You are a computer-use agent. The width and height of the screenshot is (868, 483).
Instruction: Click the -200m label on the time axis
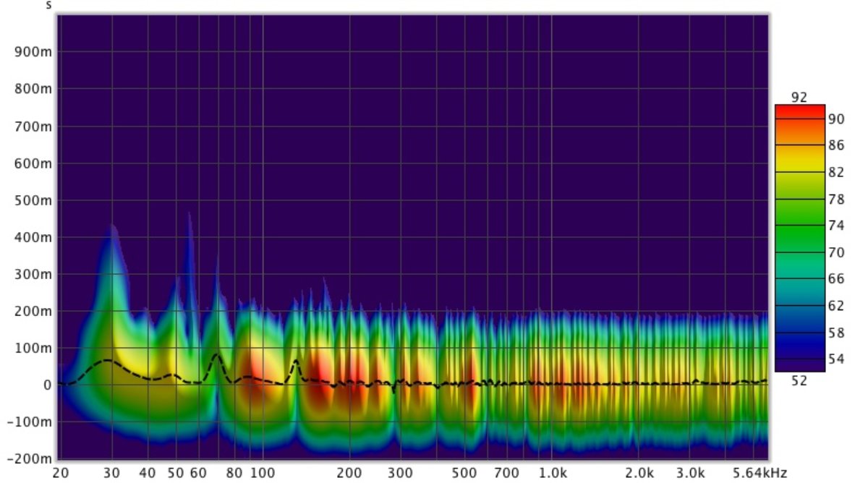[x=29, y=459]
